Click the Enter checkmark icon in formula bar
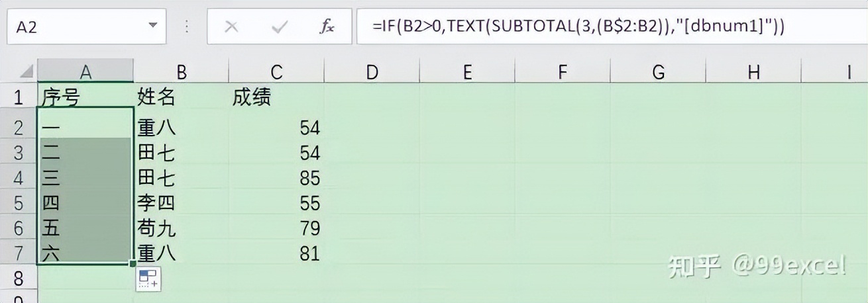Viewport: 868px width, 303px height. click(x=280, y=27)
